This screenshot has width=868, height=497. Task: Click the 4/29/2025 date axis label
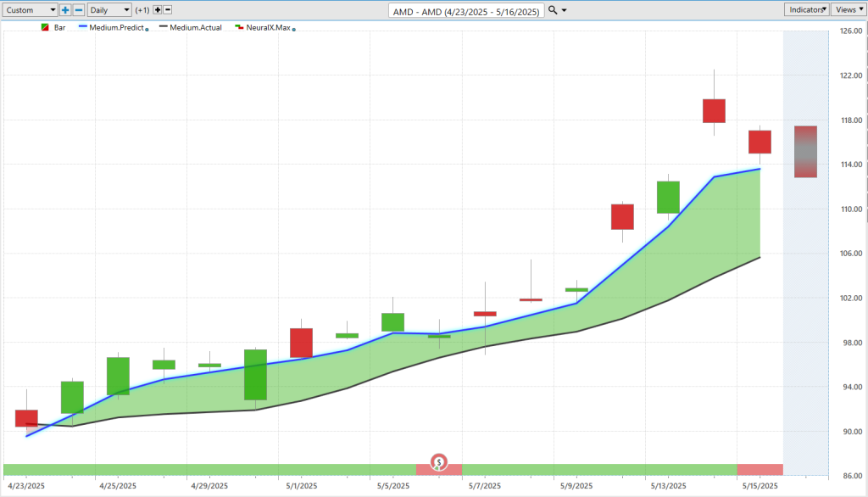(209, 486)
